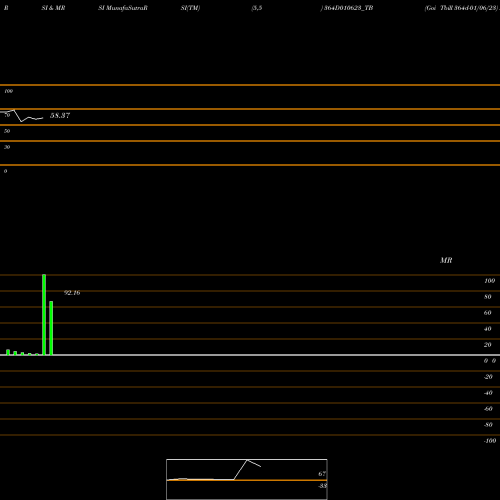Open the small preview chart at the bottom
The height and width of the screenshot is (500, 500).
[x=247, y=479]
